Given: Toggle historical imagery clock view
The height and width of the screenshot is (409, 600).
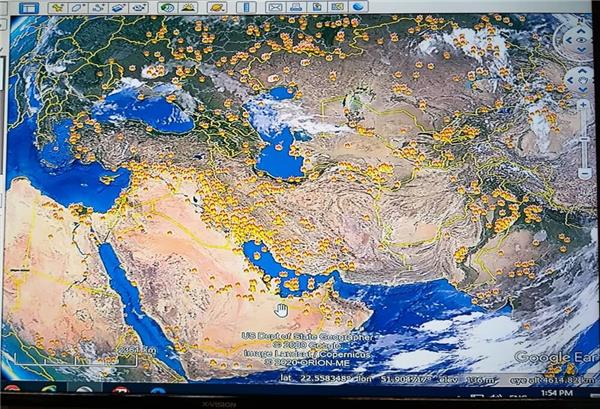Looking at the screenshot, I should [167, 8].
